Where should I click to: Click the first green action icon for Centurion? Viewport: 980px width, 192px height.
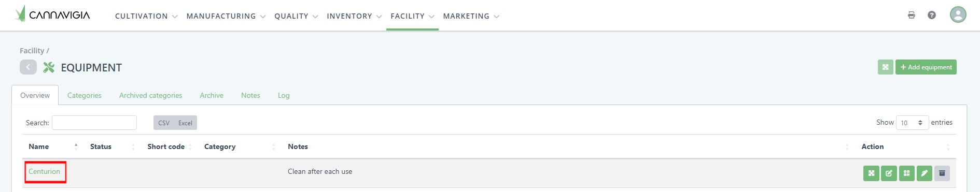tap(871, 173)
